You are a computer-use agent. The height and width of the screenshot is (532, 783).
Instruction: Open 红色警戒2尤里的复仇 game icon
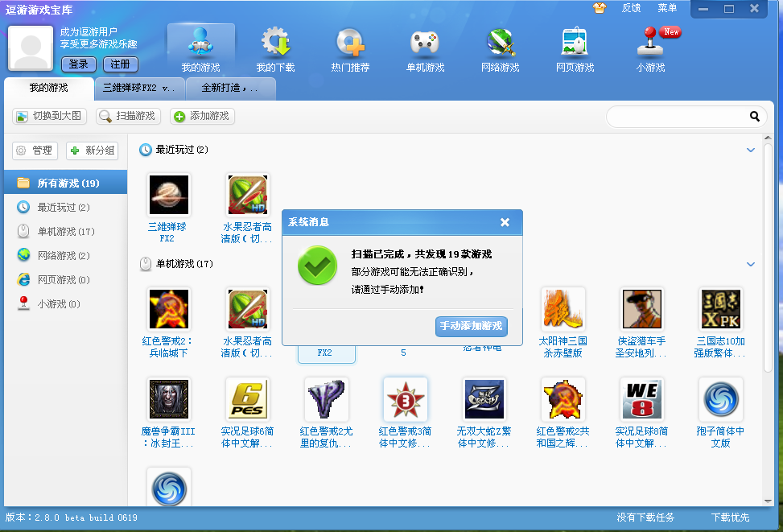point(326,399)
